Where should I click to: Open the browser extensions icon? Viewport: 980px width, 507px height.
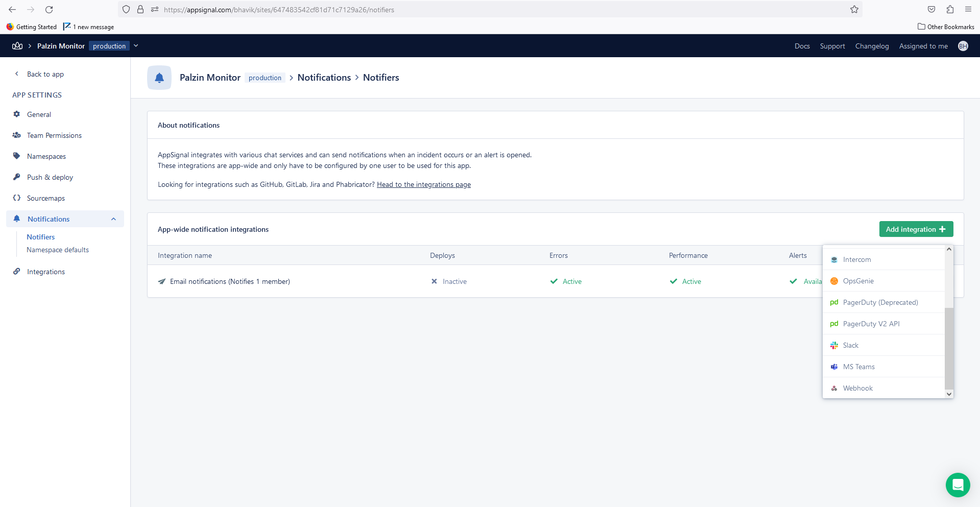click(950, 10)
